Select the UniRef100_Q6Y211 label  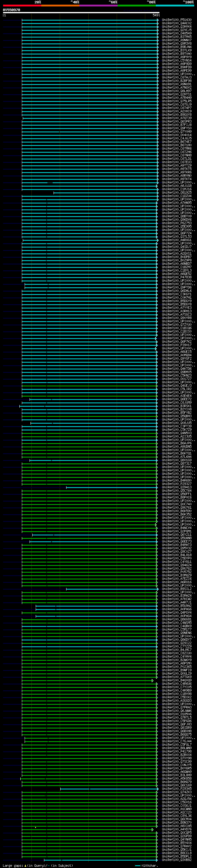(x=177, y=535)
